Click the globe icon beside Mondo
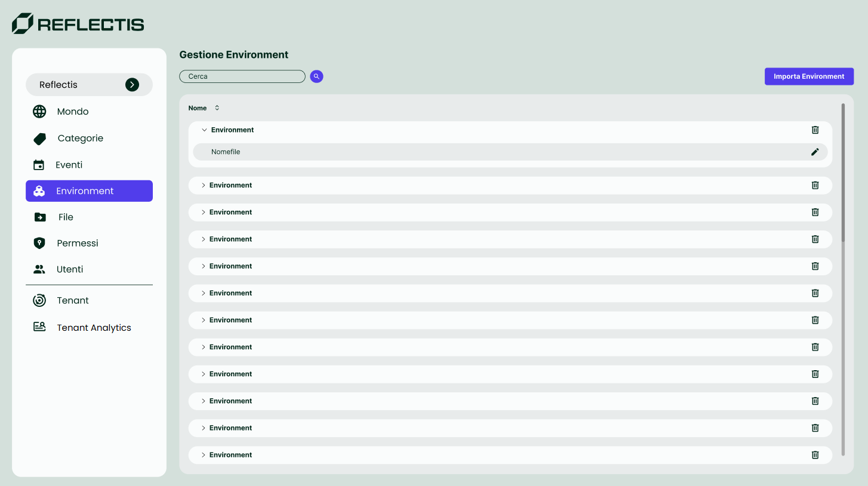868x486 pixels. point(39,112)
